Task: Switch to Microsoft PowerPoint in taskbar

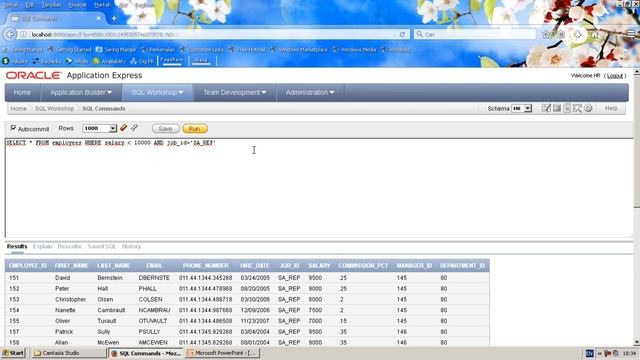Action: (x=222, y=353)
